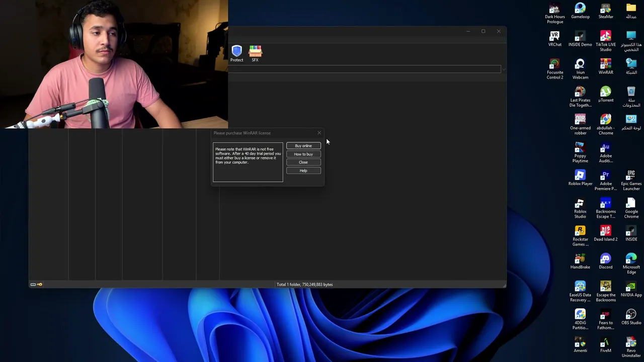This screenshot has width=644, height=362.
Task: Select the Google Chrome desktop icon
Action: 631,208
